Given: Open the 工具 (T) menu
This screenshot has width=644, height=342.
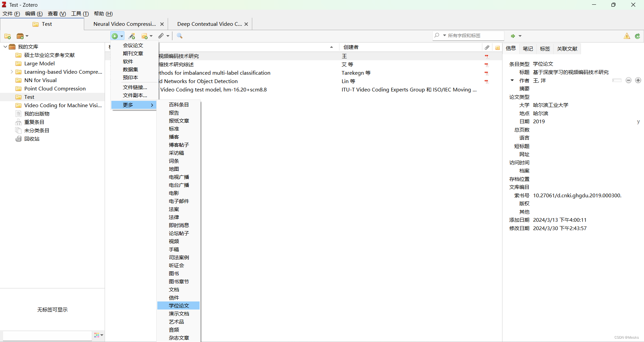Looking at the screenshot, I should 80,14.
